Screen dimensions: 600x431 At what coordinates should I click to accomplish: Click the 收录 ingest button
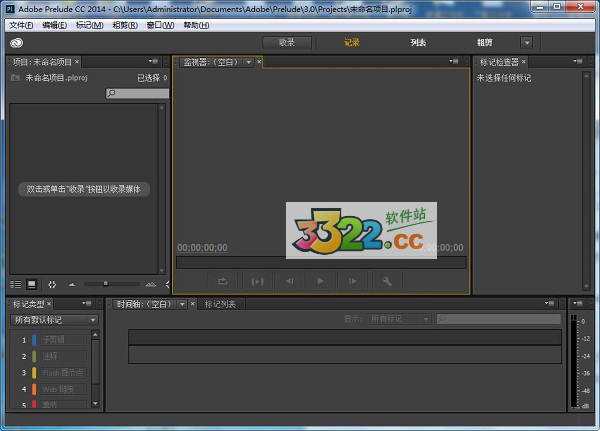pos(287,42)
